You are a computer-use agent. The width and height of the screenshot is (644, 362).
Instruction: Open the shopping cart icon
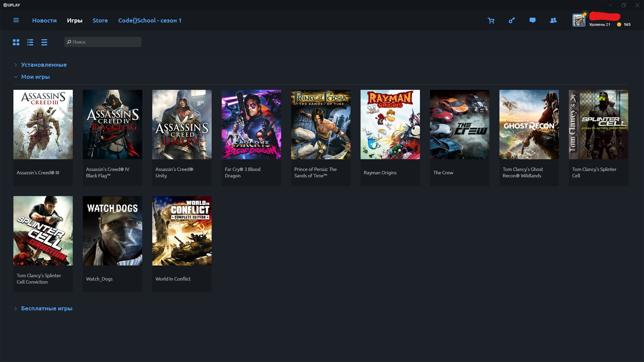[491, 21]
